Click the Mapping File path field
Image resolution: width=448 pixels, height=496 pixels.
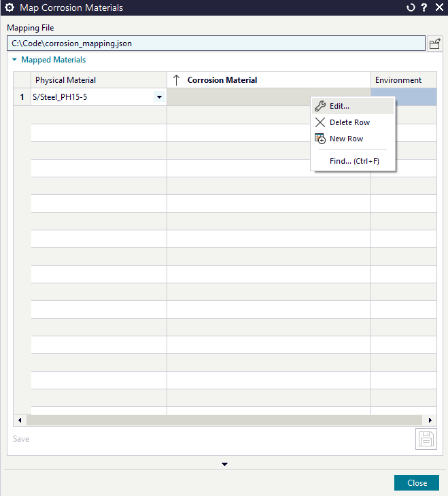click(216, 43)
